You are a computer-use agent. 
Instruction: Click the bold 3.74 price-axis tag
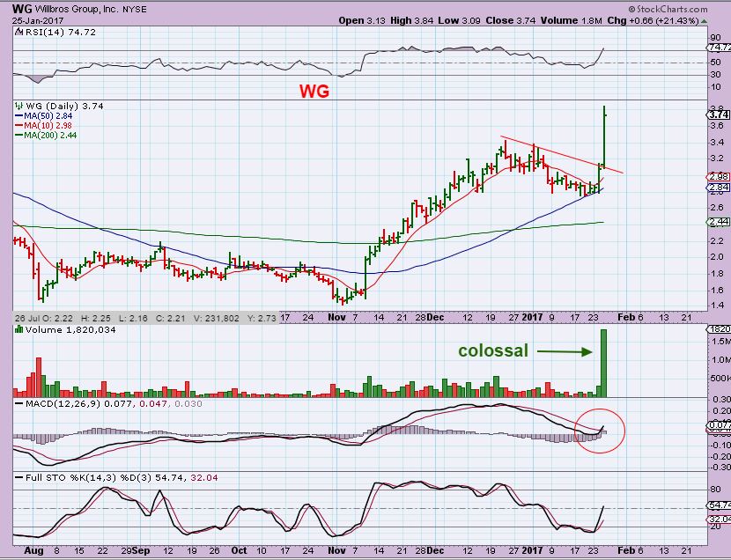pos(720,114)
